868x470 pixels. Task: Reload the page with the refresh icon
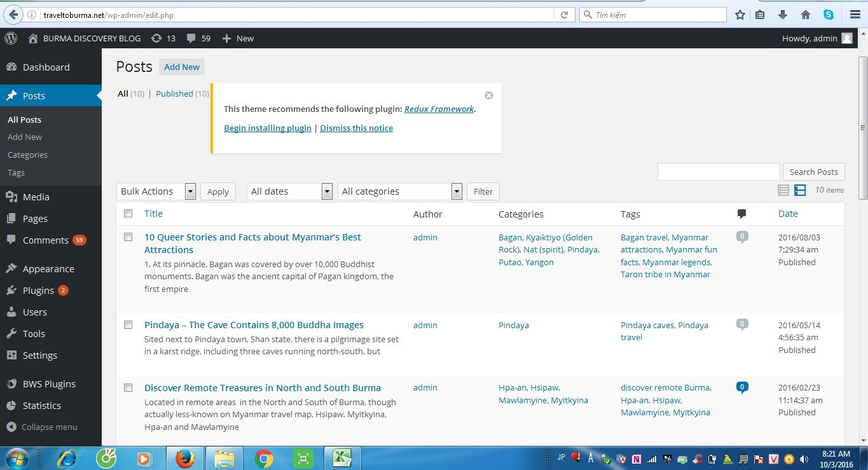coord(564,15)
